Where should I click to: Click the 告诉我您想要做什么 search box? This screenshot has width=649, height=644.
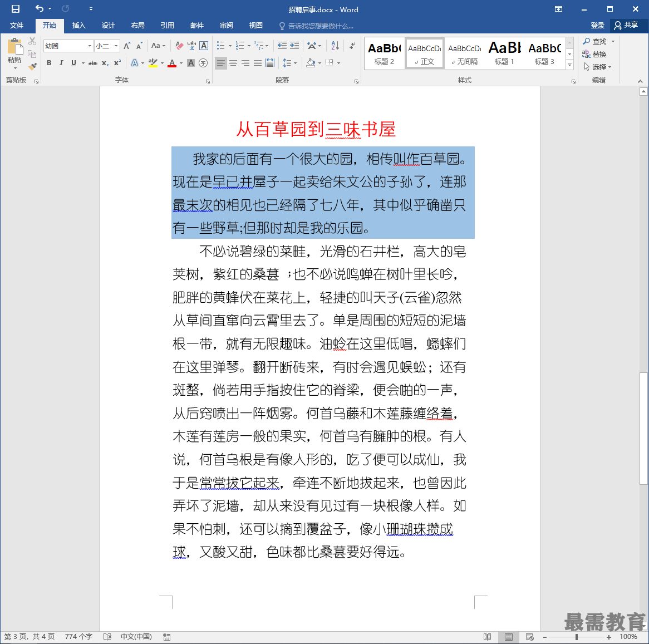[317, 26]
